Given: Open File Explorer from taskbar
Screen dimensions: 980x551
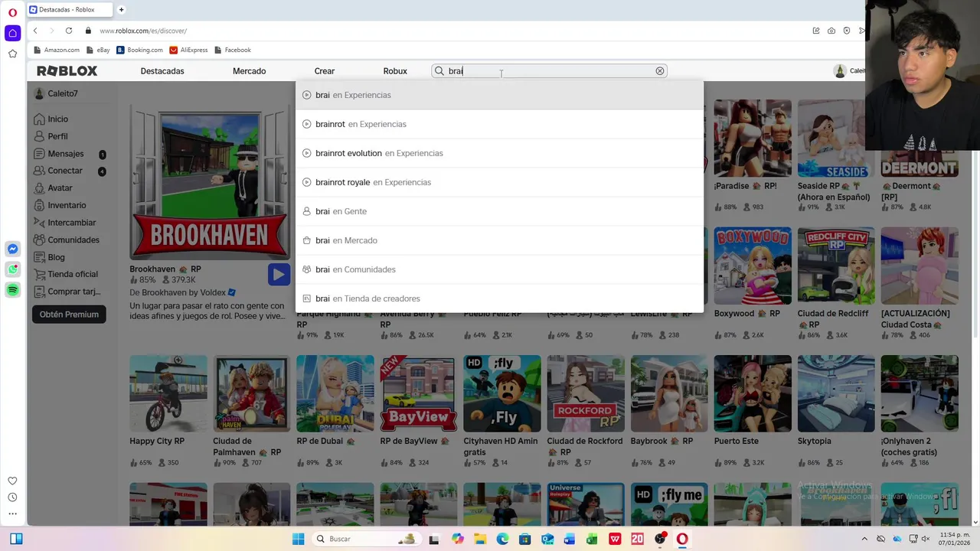Looking at the screenshot, I should click(x=480, y=539).
